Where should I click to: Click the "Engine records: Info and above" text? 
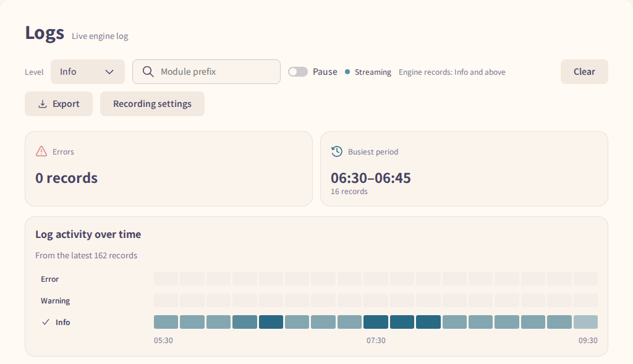452,72
